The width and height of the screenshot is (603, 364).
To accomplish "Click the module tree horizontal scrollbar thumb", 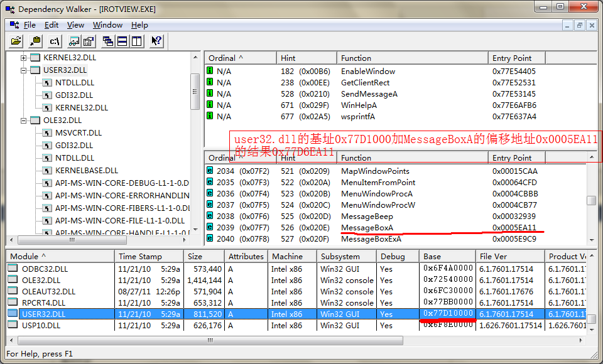I will (72, 240).
